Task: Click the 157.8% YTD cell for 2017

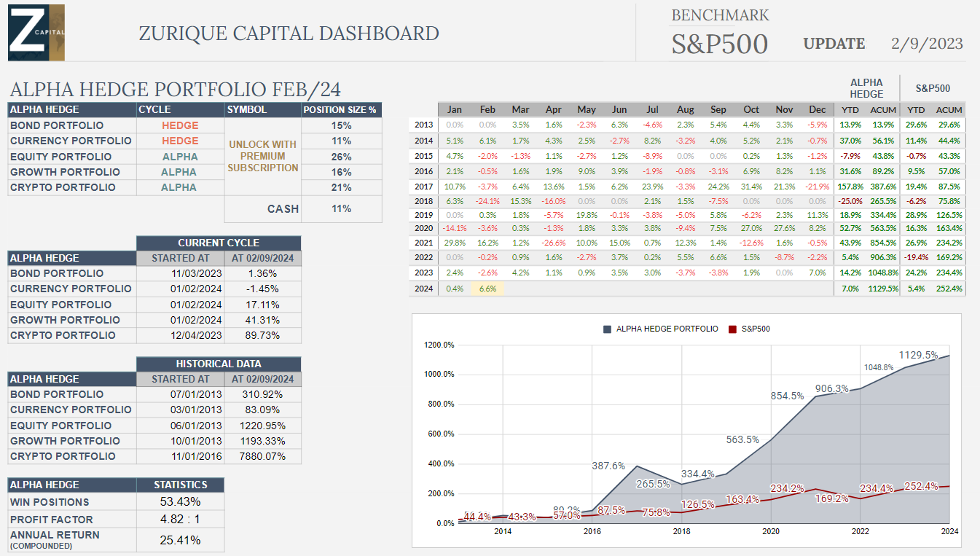Action: click(x=850, y=187)
